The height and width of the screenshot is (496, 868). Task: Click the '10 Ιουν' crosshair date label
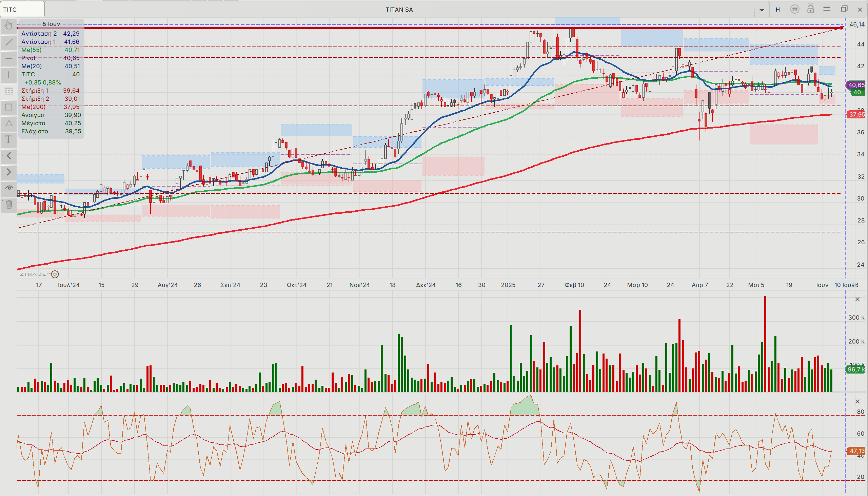point(845,285)
